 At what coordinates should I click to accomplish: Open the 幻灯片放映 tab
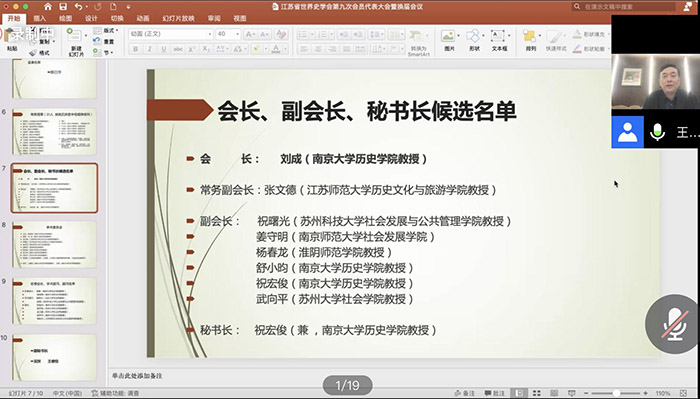(179, 18)
